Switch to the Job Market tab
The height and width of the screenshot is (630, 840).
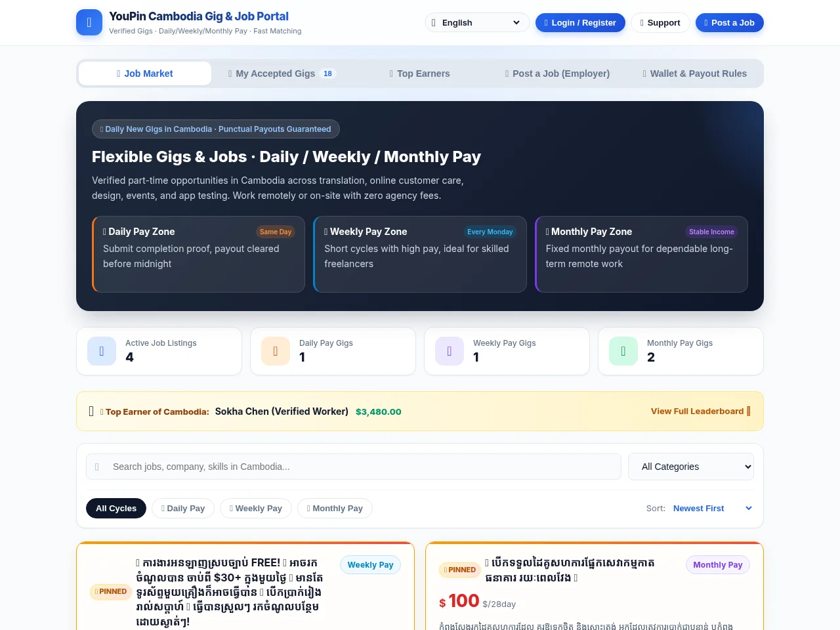coord(145,73)
